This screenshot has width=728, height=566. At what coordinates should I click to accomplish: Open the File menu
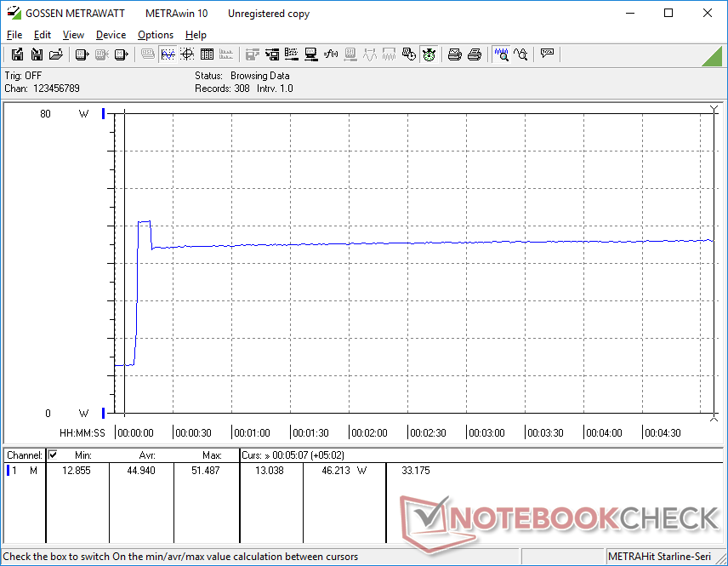(14, 35)
